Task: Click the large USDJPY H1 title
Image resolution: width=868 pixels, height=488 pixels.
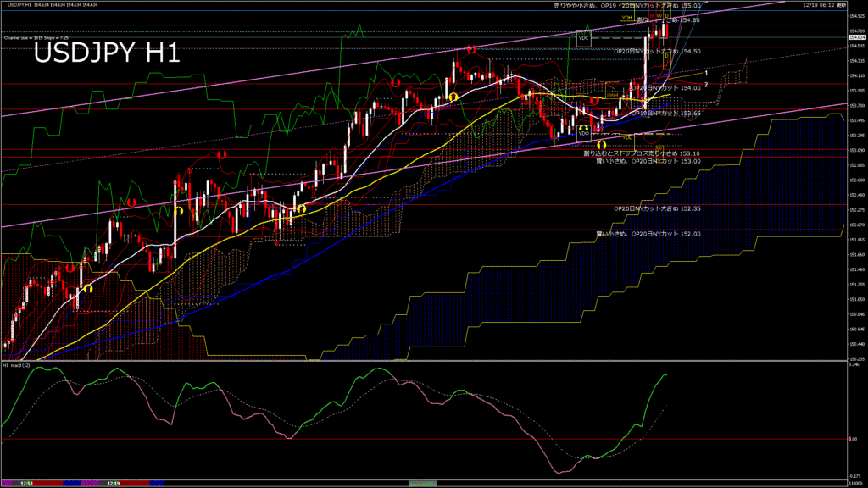Action: tap(106, 54)
